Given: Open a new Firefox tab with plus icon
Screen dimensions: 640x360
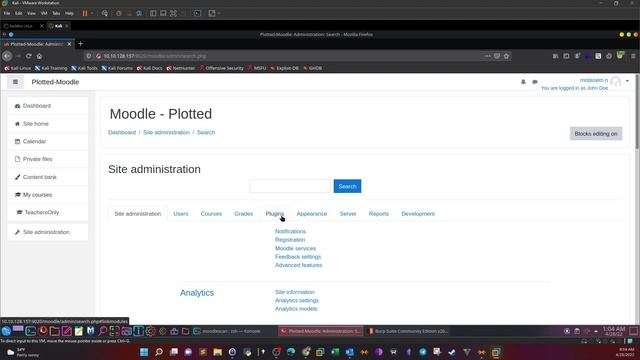Looking at the screenshot, I should 80,44.
